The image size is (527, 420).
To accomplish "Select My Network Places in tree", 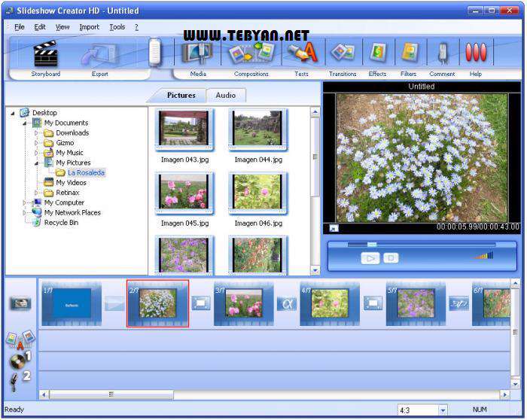I will [x=72, y=213].
